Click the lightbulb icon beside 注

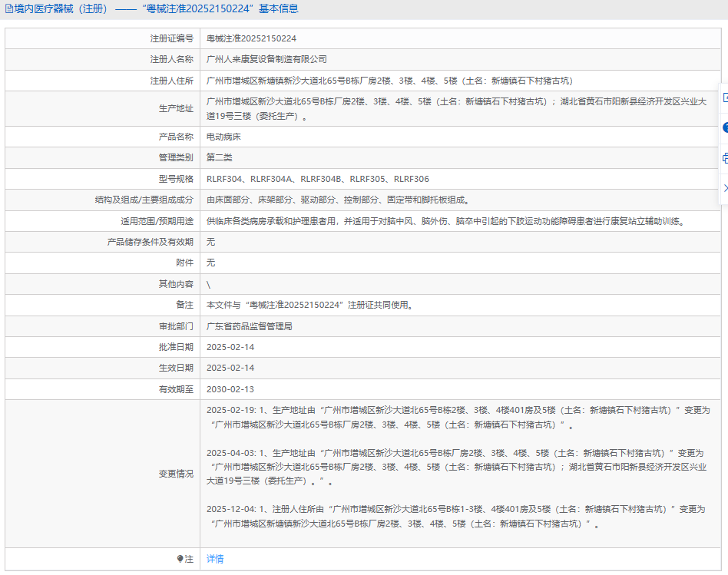180,559
